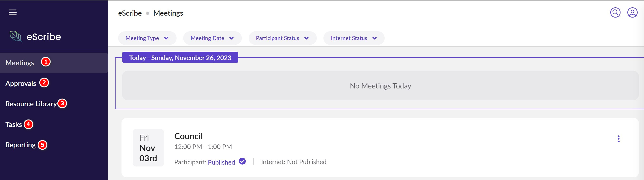644x180 pixels.
Task: Open the Internet Status dropdown
Action: (354, 38)
